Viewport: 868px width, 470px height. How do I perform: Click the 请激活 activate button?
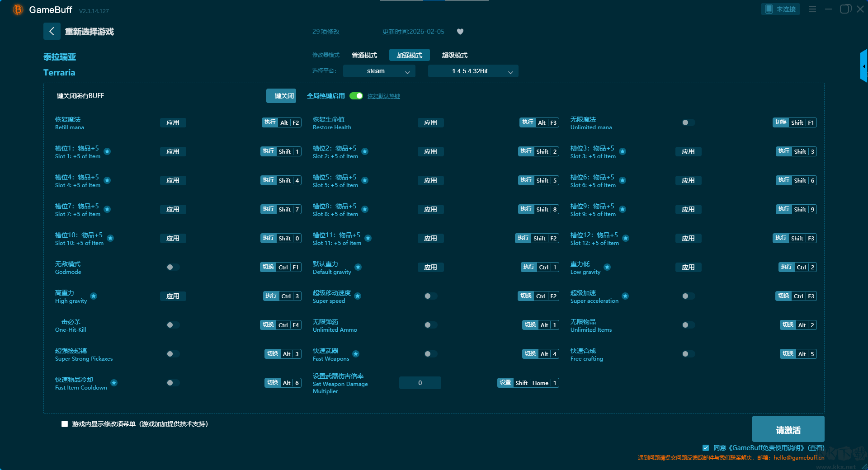(788, 429)
